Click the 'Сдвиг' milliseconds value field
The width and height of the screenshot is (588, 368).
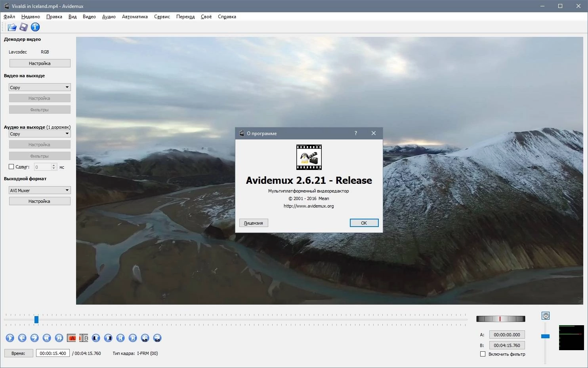[x=43, y=167]
